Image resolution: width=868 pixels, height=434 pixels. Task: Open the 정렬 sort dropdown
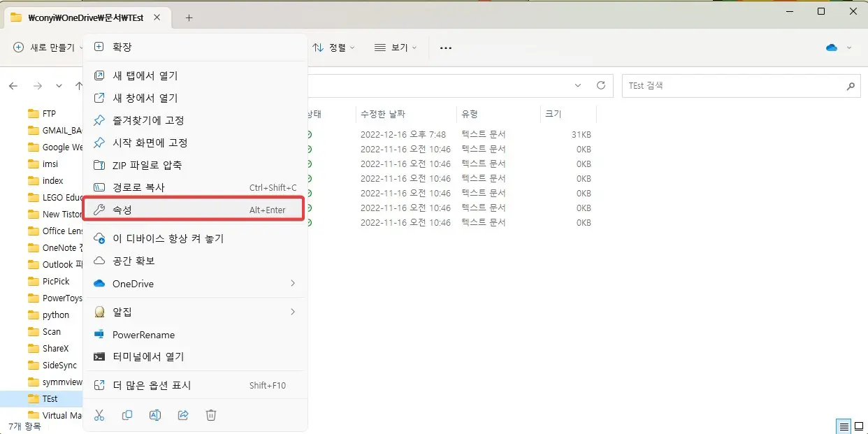(x=333, y=48)
